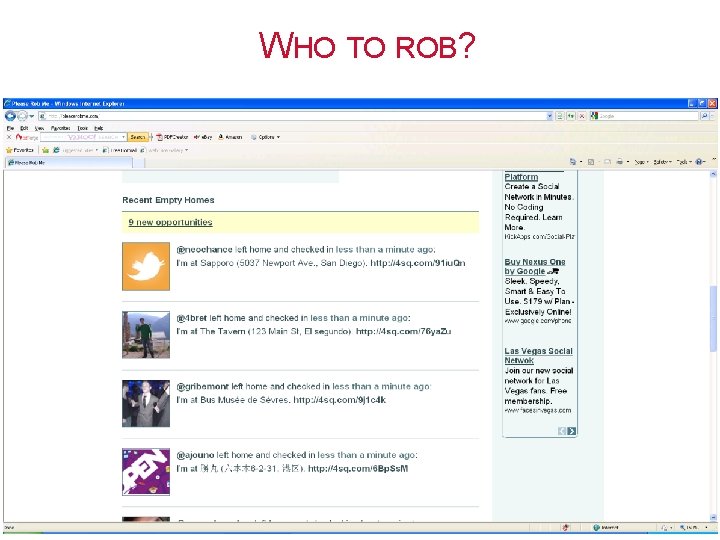Stop loading with the red X icon
720x540 pixels.
click(582, 116)
